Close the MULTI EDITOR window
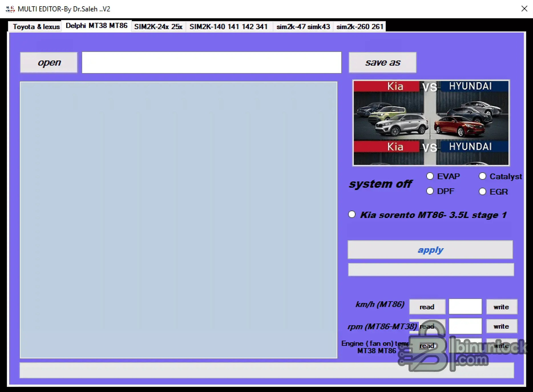 click(524, 9)
